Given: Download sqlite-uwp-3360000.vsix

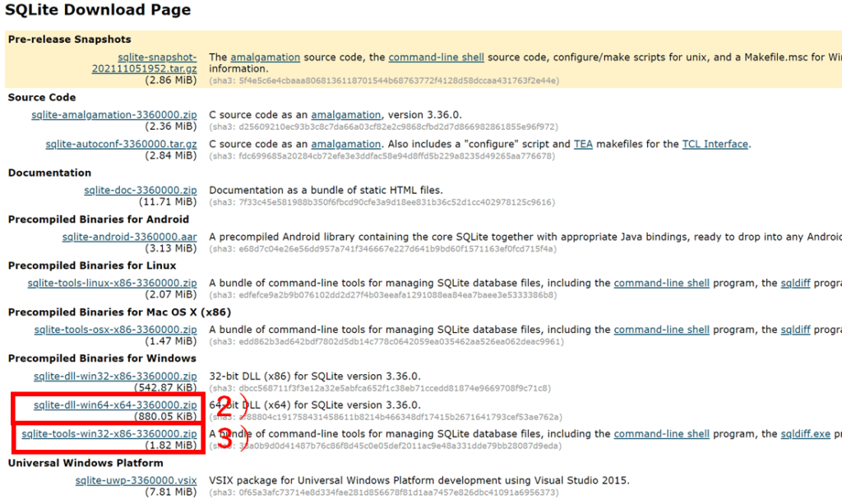Looking at the screenshot, I should [136, 480].
